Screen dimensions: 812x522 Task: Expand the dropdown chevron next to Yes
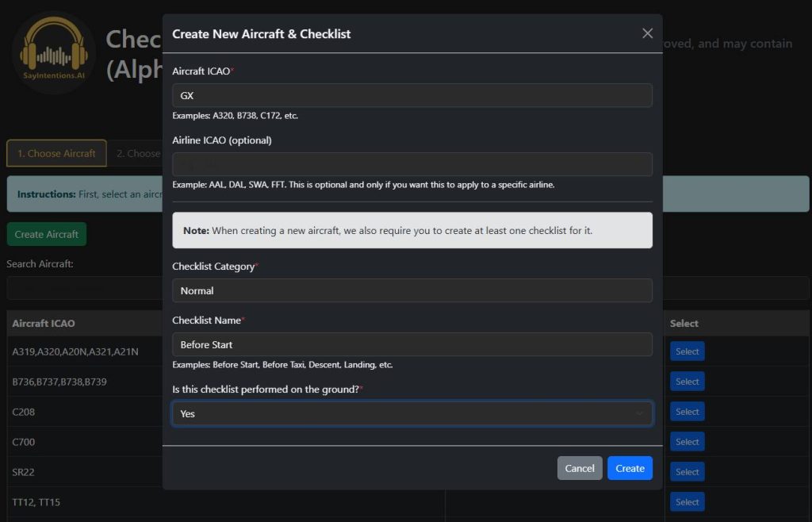pyautogui.click(x=639, y=413)
